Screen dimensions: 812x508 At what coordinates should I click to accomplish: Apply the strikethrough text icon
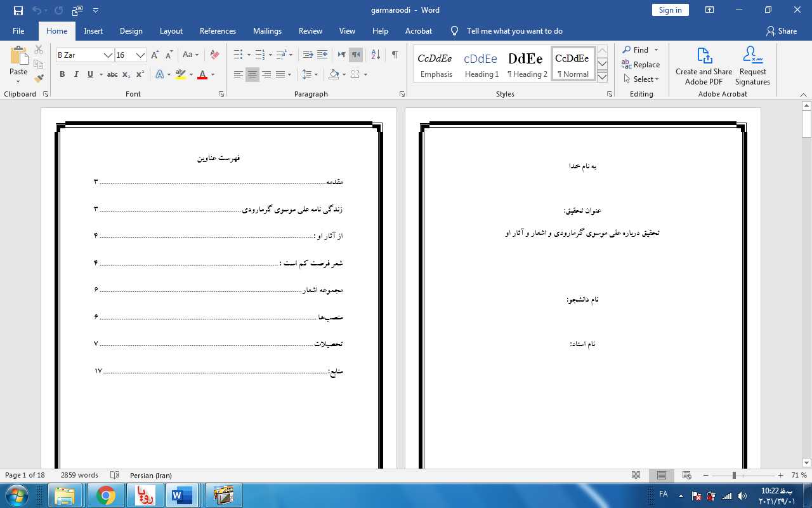[112, 75]
